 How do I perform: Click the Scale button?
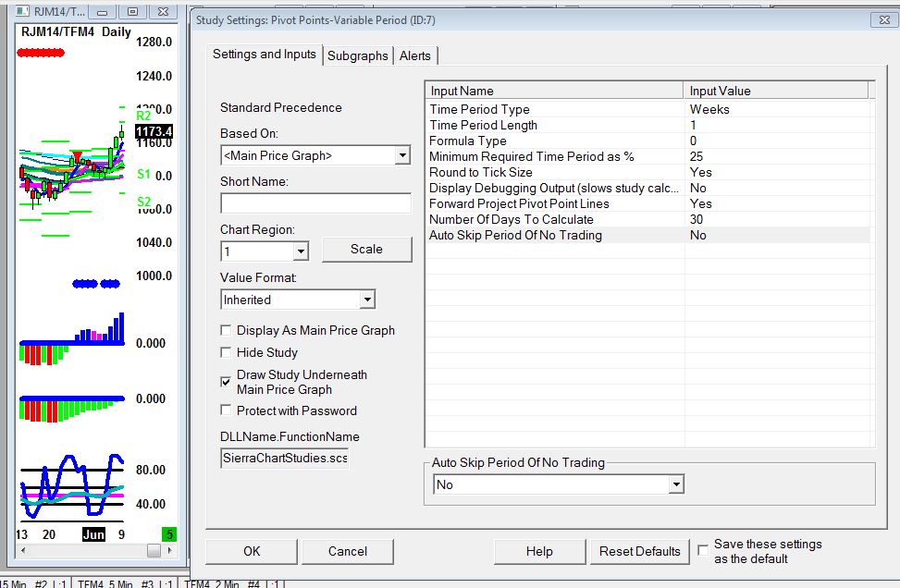point(367,249)
